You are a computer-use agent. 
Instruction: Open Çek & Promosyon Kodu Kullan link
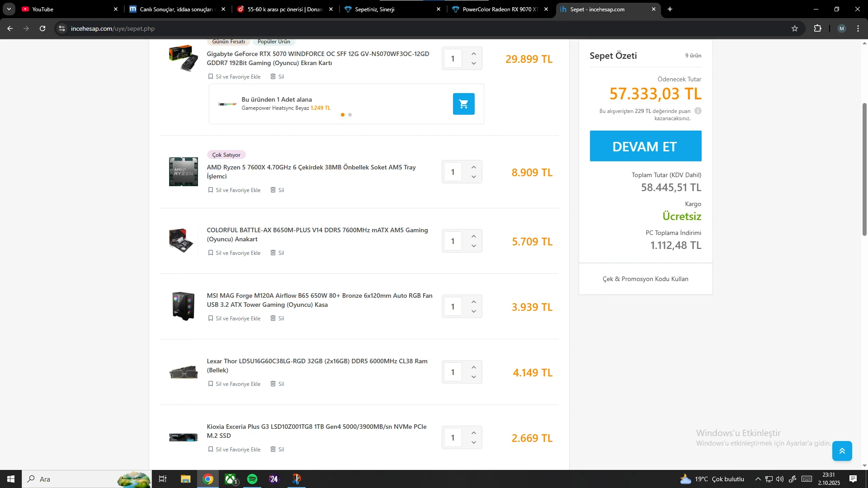[645, 279]
